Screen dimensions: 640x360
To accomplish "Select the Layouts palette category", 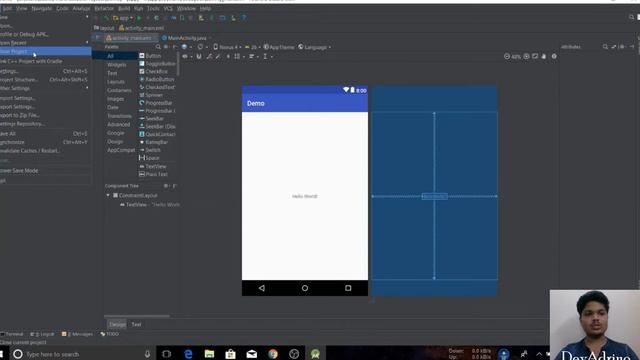I will [116, 82].
